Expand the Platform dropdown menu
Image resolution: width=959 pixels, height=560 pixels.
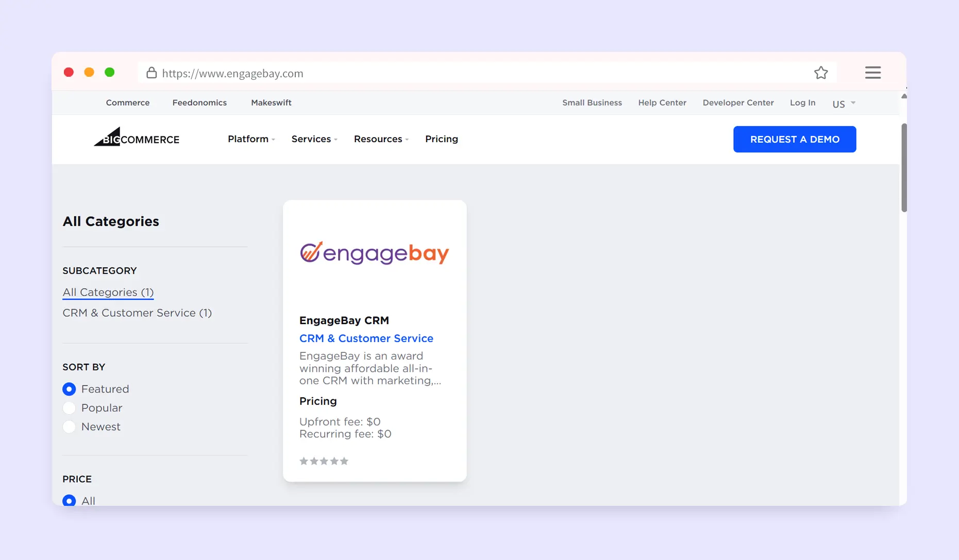(251, 139)
